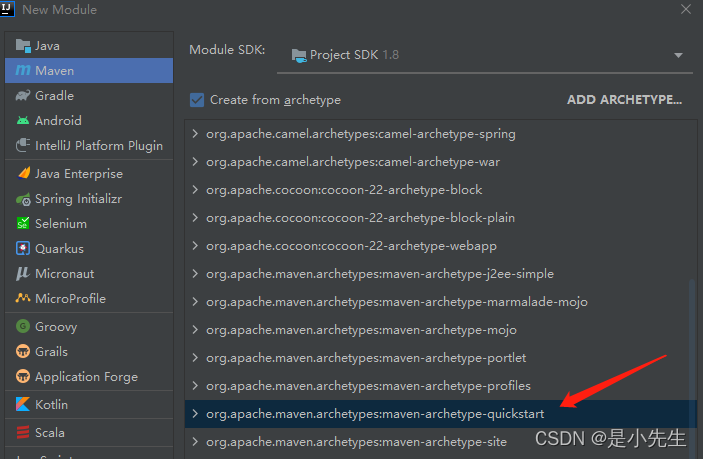Select Groovy label in sidebar

pyautogui.click(x=56, y=327)
